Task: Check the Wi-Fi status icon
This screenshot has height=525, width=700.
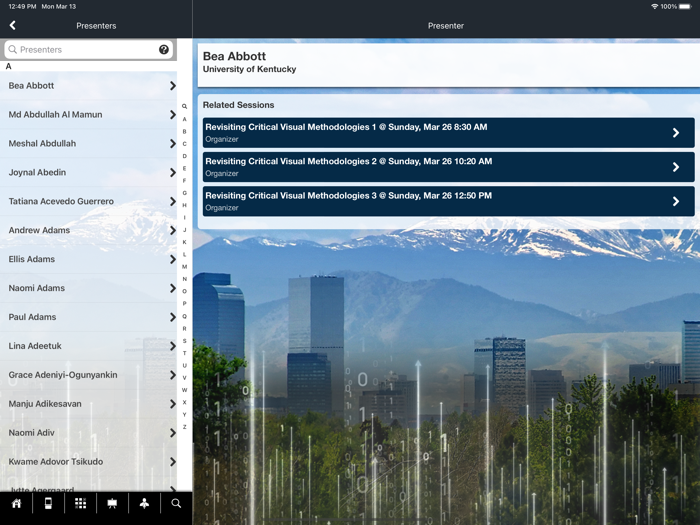Action: [655, 6]
